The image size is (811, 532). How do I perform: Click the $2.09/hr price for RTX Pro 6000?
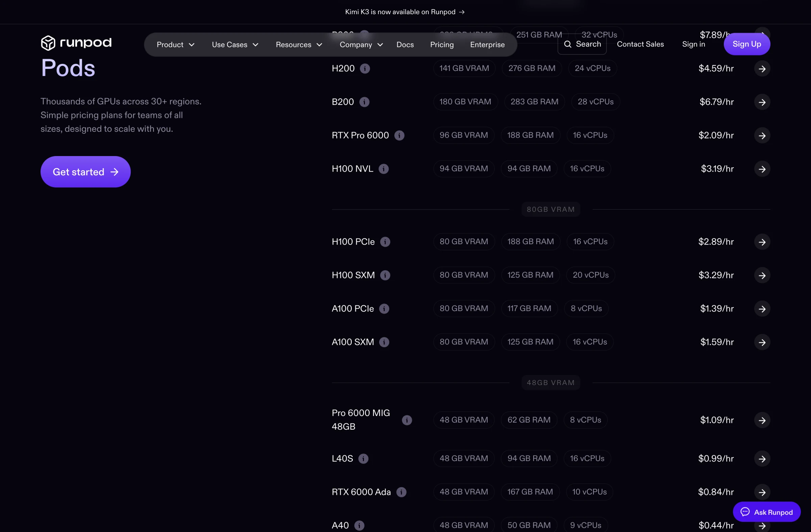716,135
